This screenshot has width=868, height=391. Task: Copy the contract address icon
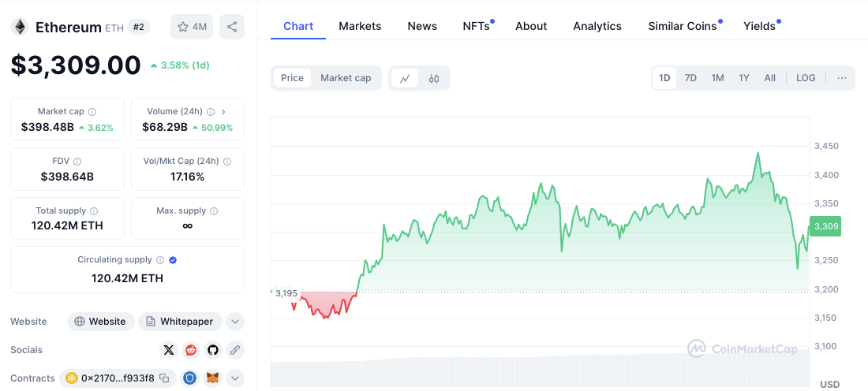pos(164,378)
